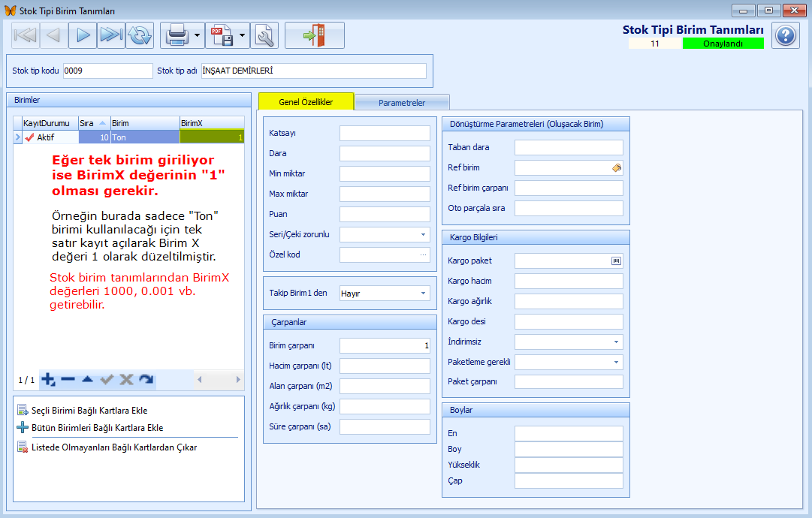Click the Paket çarpanı field
Screen dimensions: 812x518
569,382
